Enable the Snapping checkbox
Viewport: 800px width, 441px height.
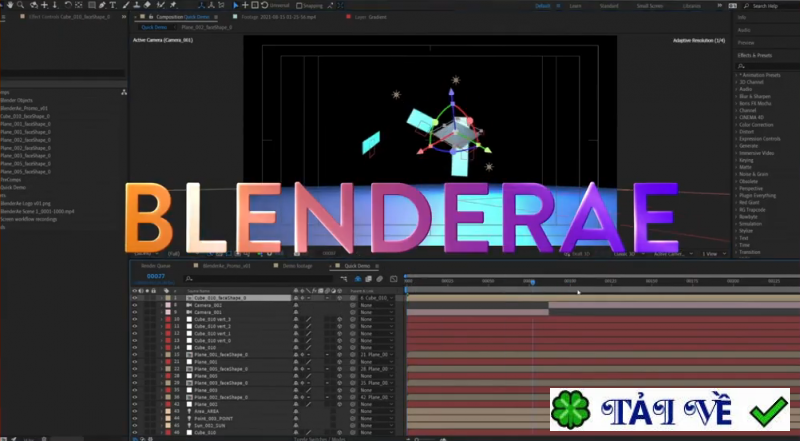tap(299, 6)
